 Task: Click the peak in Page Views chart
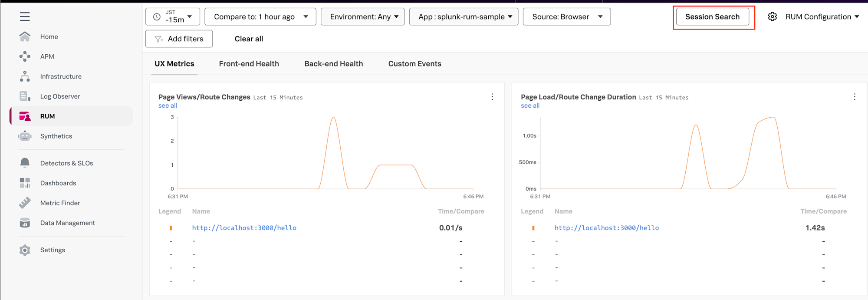tap(333, 118)
